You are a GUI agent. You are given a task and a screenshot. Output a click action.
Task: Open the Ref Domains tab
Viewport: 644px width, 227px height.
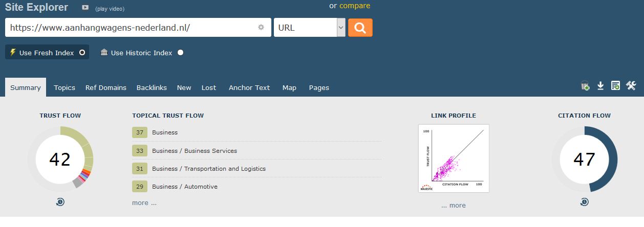pyautogui.click(x=106, y=87)
